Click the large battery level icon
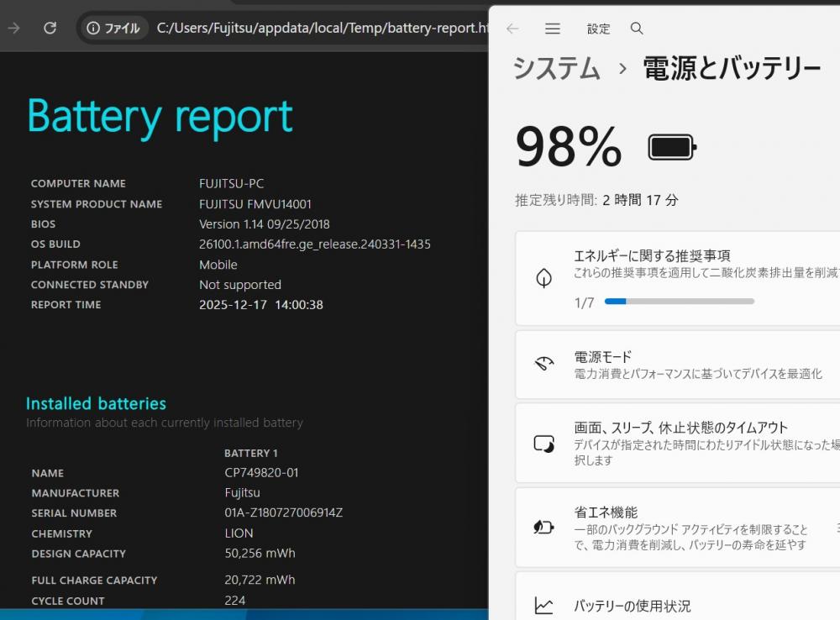840x620 pixels. click(x=672, y=148)
